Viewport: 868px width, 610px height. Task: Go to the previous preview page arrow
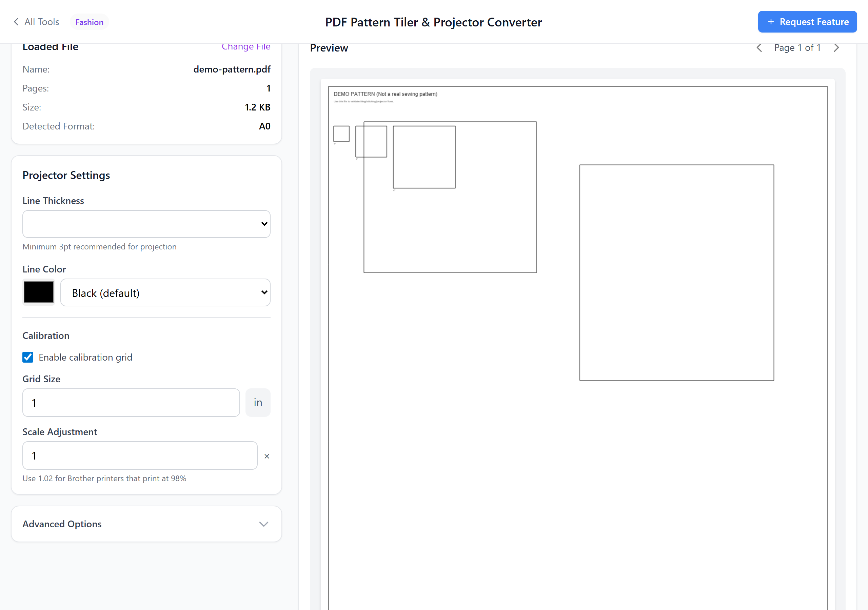coord(759,48)
